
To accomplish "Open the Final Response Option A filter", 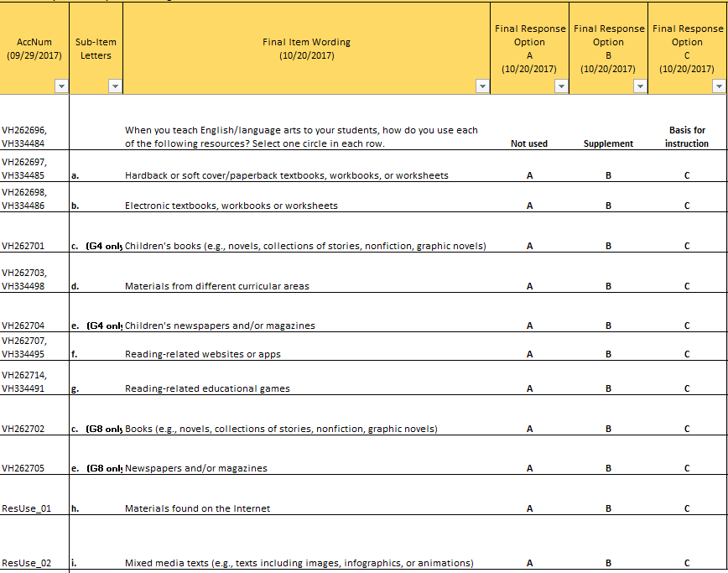I will click(x=561, y=86).
